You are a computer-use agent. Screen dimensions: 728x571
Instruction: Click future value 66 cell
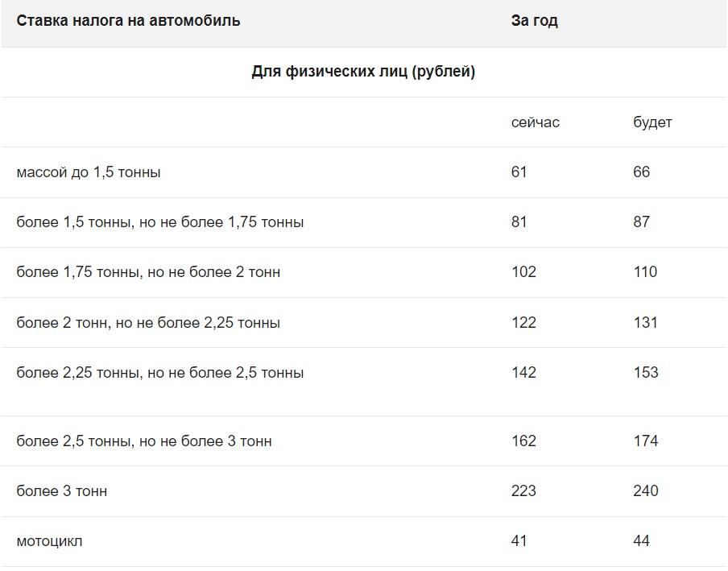[x=641, y=172]
